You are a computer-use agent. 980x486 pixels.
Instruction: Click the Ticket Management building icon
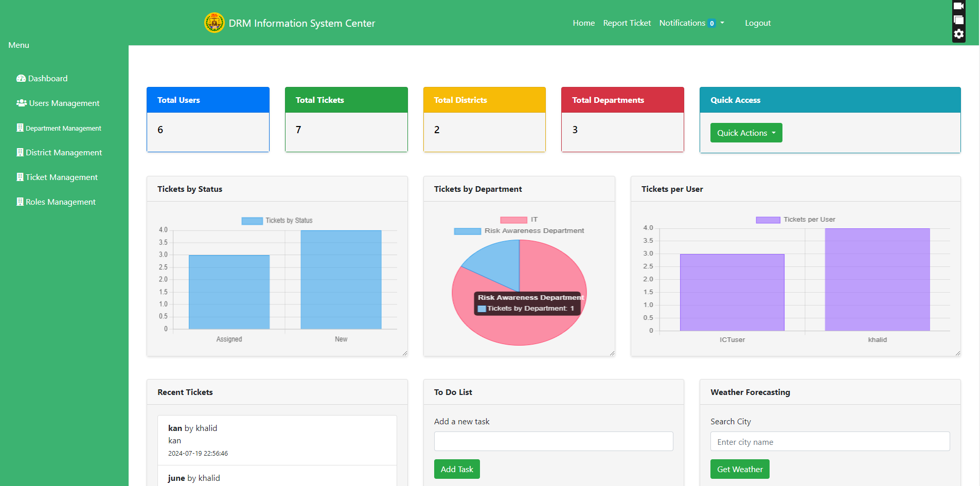[20, 177]
